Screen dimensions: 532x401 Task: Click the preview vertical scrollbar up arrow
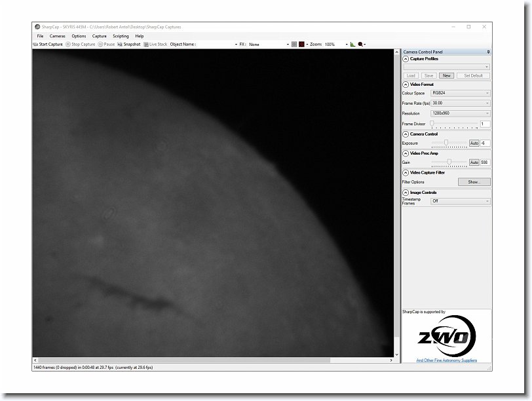[x=397, y=52]
